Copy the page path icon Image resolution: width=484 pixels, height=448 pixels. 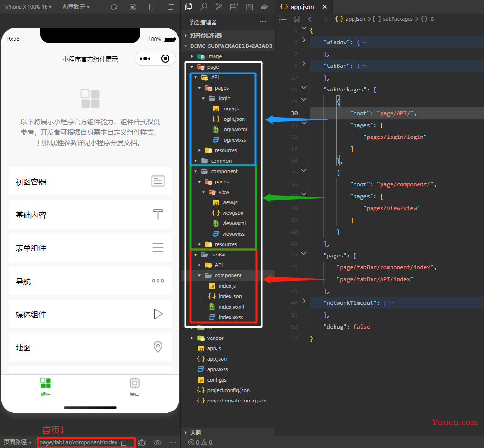click(x=124, y=442)
